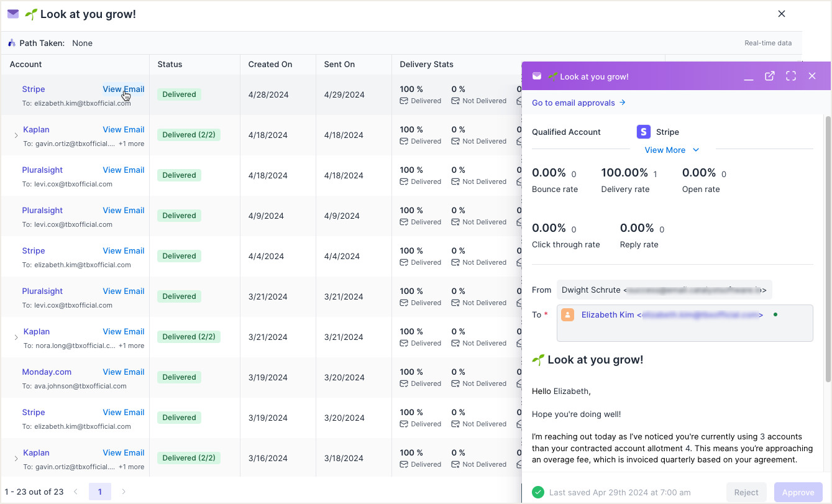
Task: Click the Stripe logo icon
Action: coord(644,132)
